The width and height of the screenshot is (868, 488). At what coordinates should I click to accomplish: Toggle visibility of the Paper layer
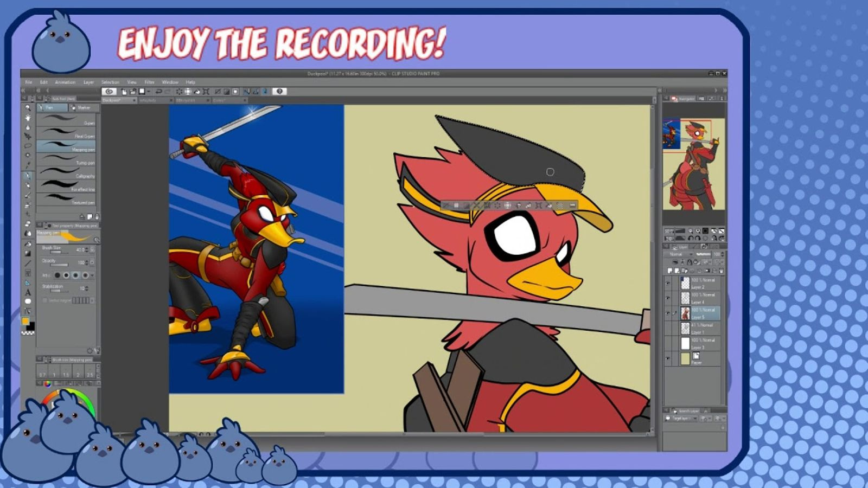point(668,358)
